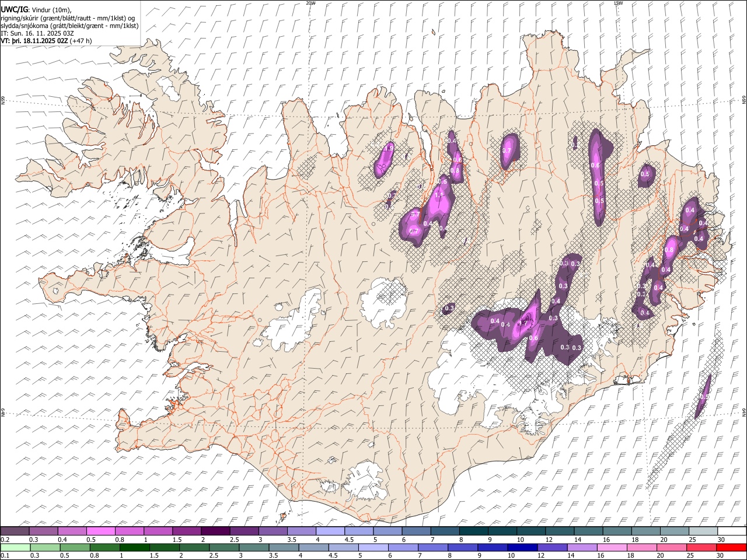Screen dimensions: 747x560
Task: Click the "1.9" snowfall value on the map
Action: 389,148
